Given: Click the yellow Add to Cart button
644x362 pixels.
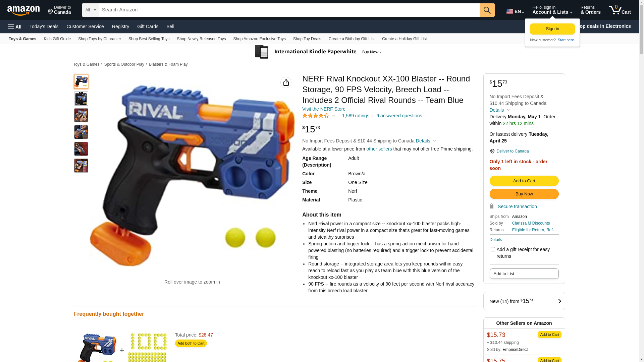Looking at the screenshot, I should (524, 181).
